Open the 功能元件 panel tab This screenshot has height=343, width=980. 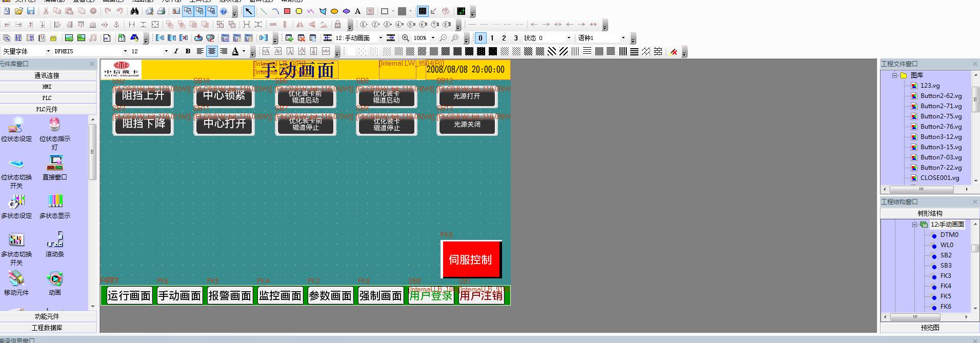47,316
